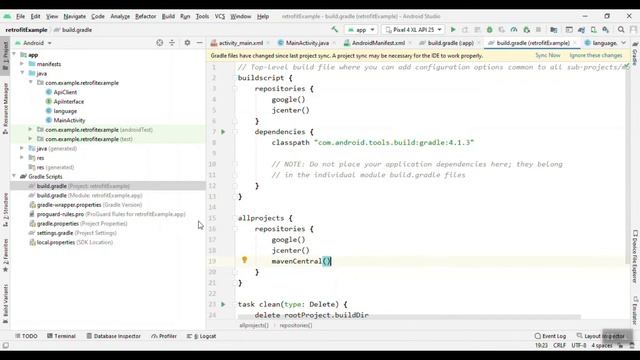Viewport: 640px width, 360px height.
Task: Click the Make Project hammer icon
Action: coord(335,29)
